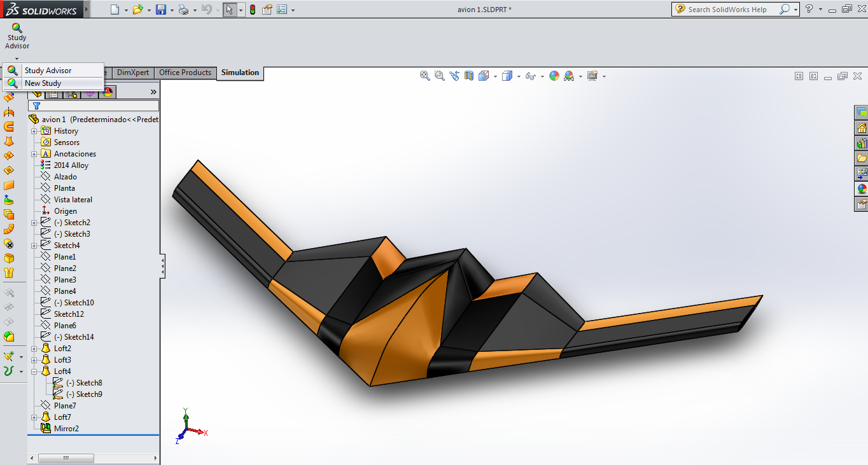Expand the Save dropdown arrow

tap(172, 10)
